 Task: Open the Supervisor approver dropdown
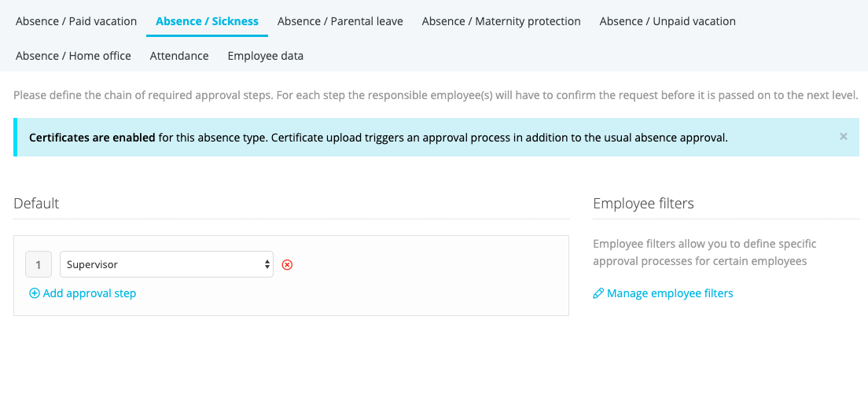[167, 265]
